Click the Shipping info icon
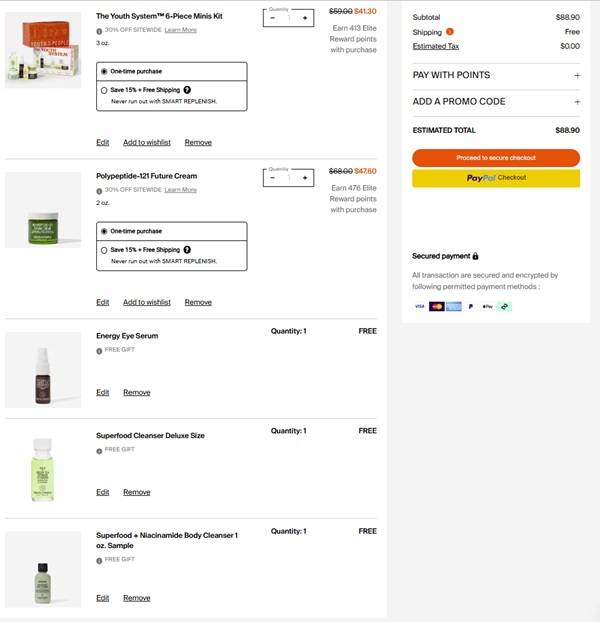 pyautogui.click(x=450, y=32)
